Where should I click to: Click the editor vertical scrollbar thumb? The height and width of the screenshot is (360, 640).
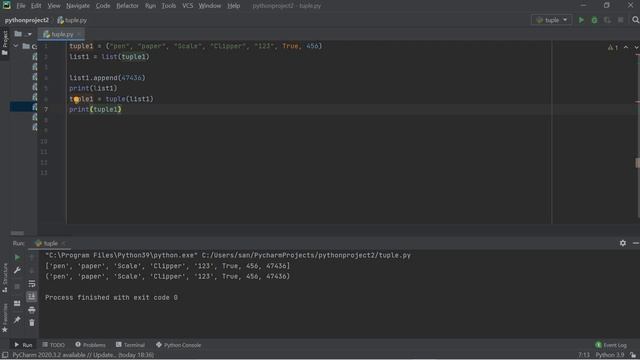(638, 162)
